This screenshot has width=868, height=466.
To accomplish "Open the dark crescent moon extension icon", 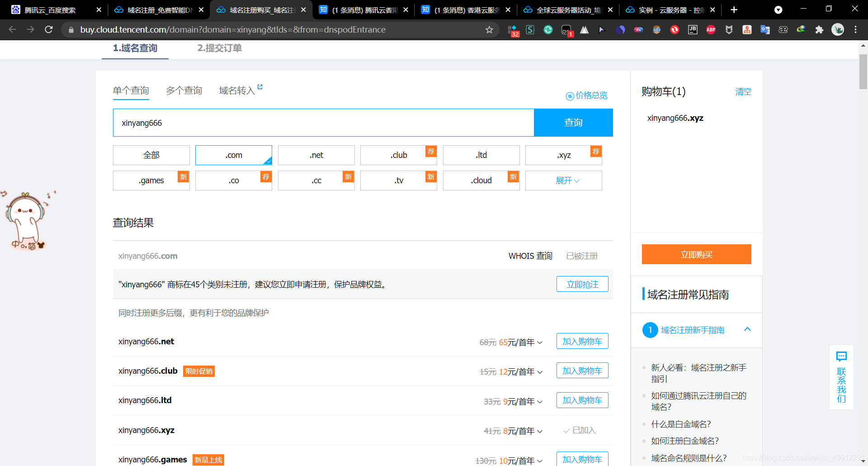I will point(620,29).
